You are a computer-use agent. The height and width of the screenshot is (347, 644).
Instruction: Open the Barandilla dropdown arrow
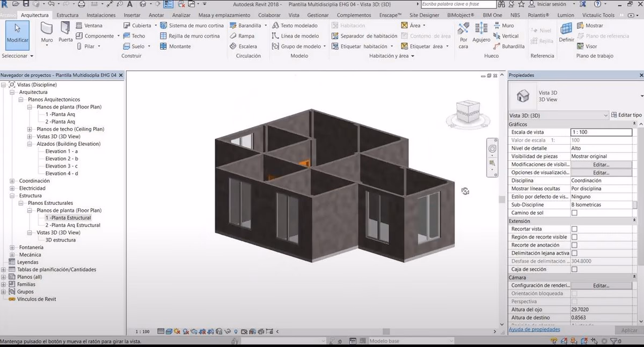point(266,25)
